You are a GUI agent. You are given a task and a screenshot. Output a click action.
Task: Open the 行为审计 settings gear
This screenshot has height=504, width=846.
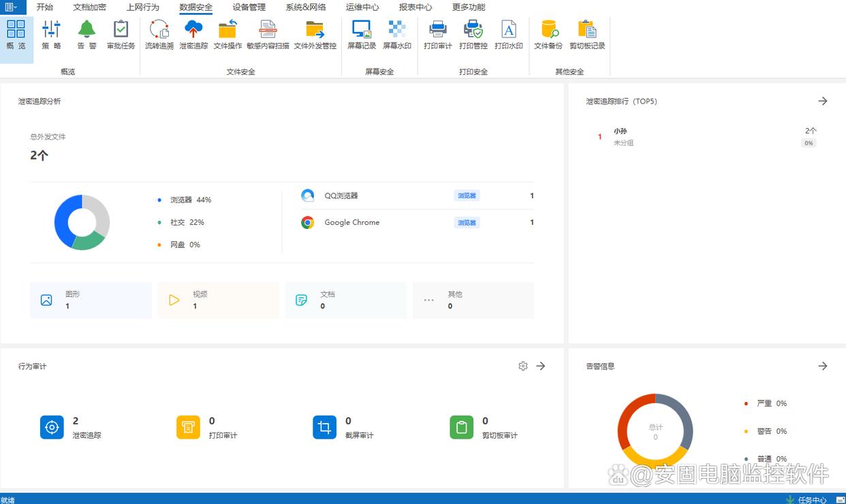click(x=523, y=366)
